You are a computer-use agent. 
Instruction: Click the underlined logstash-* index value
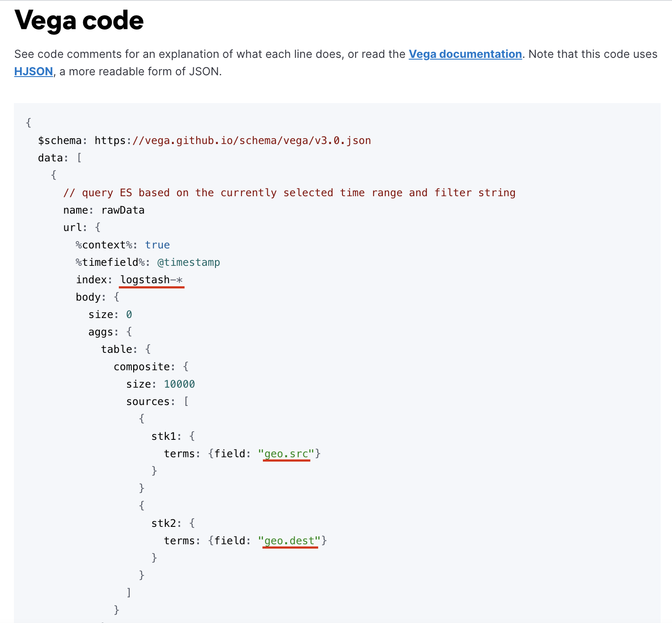pyautogui.click(x=151, y=280)
